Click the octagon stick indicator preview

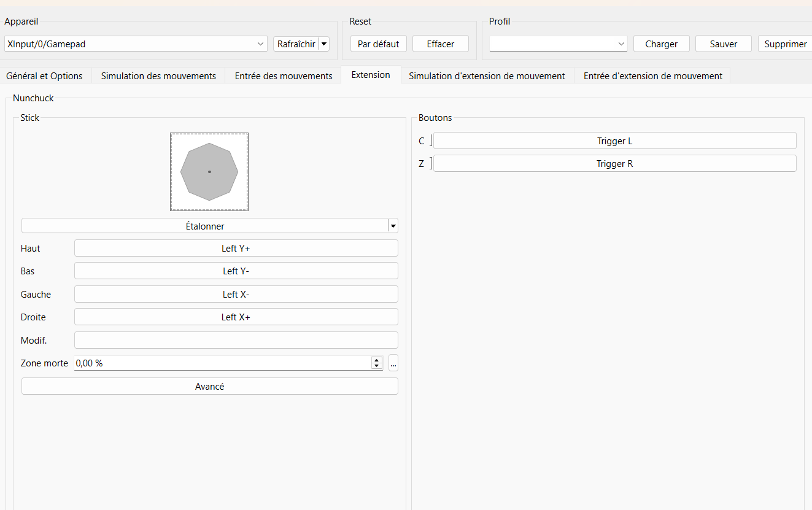pos(209,172)
